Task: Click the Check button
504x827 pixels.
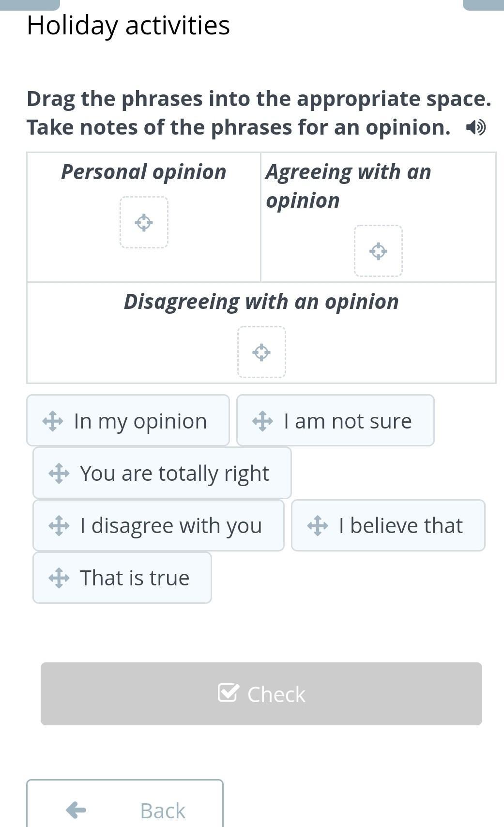Action: point(261,694)
